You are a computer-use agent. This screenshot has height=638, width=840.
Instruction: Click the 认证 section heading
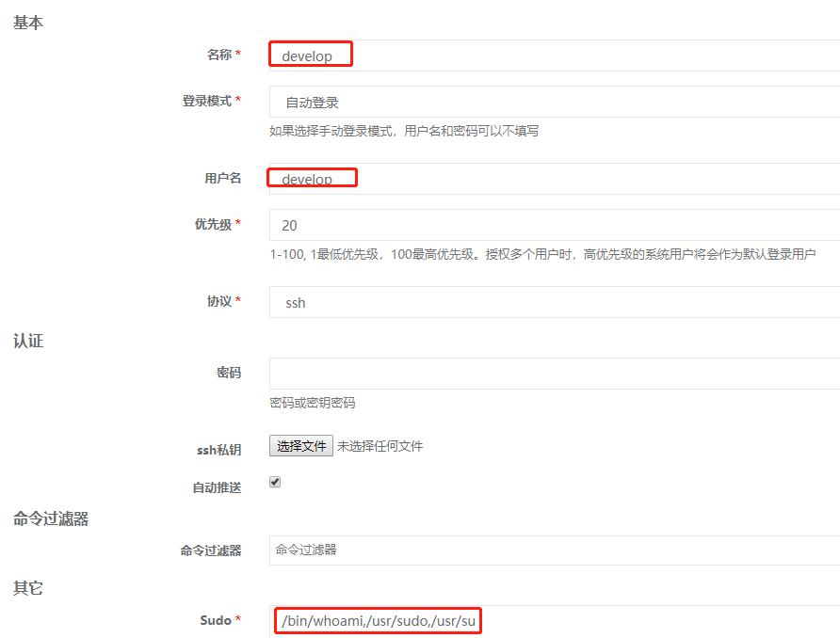28,341
